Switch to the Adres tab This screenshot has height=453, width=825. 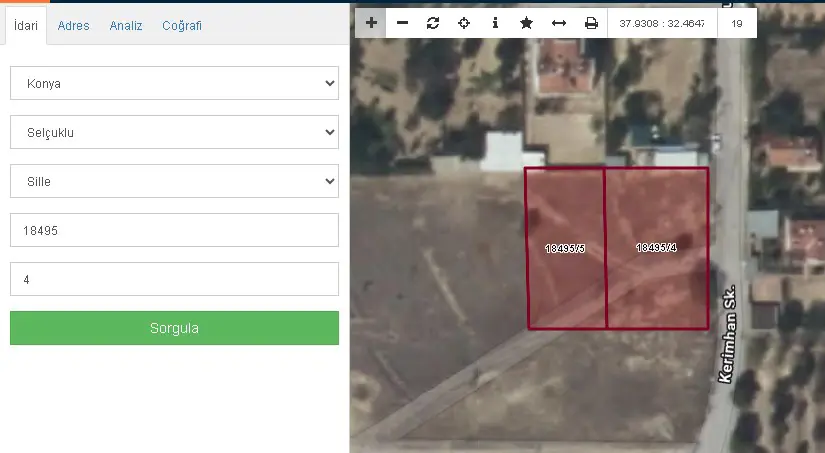coord(73,25)
